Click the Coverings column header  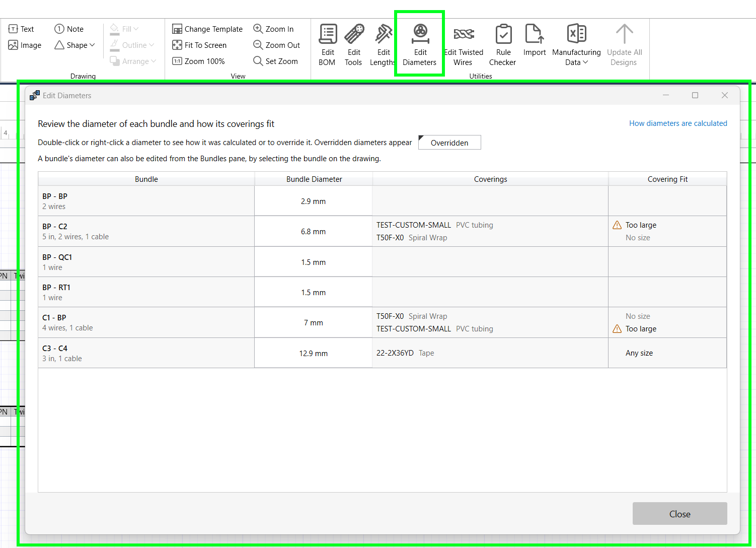[x=491, y=179]
